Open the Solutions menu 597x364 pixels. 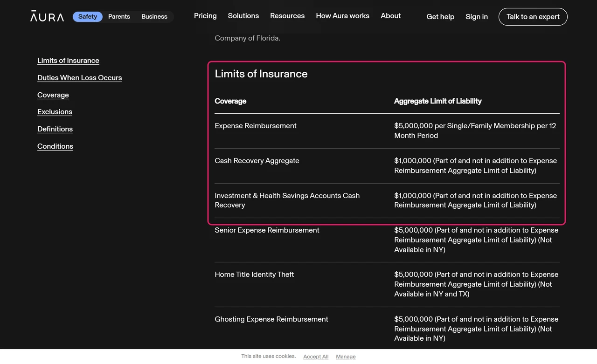pyautogui.click(x=243, y=16)
